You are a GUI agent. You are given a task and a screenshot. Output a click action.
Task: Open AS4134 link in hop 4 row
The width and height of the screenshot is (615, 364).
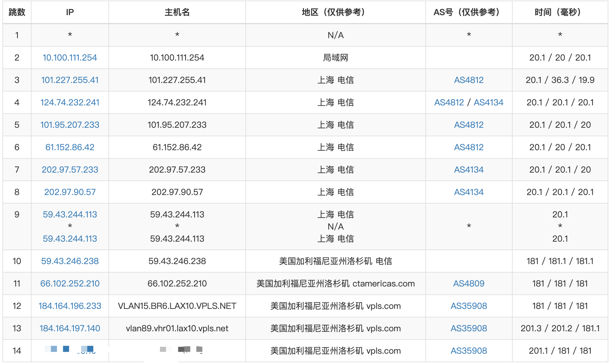[x=488, y=102]
